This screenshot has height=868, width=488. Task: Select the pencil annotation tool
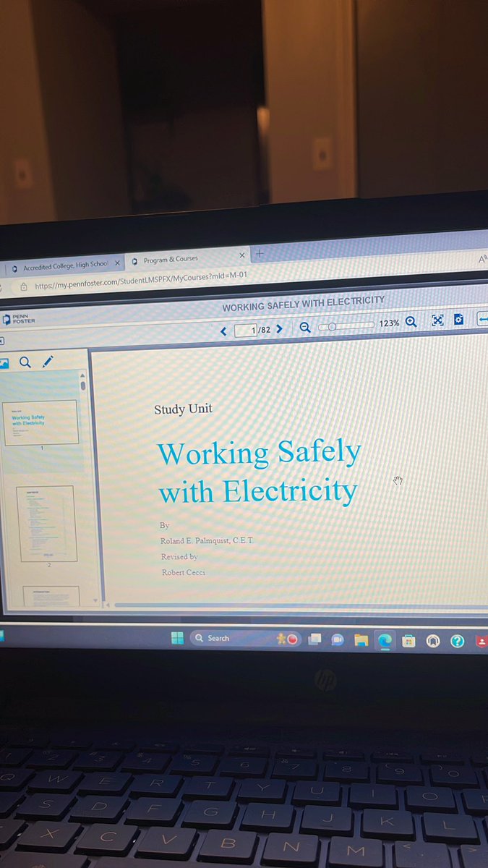pos(47,362)
